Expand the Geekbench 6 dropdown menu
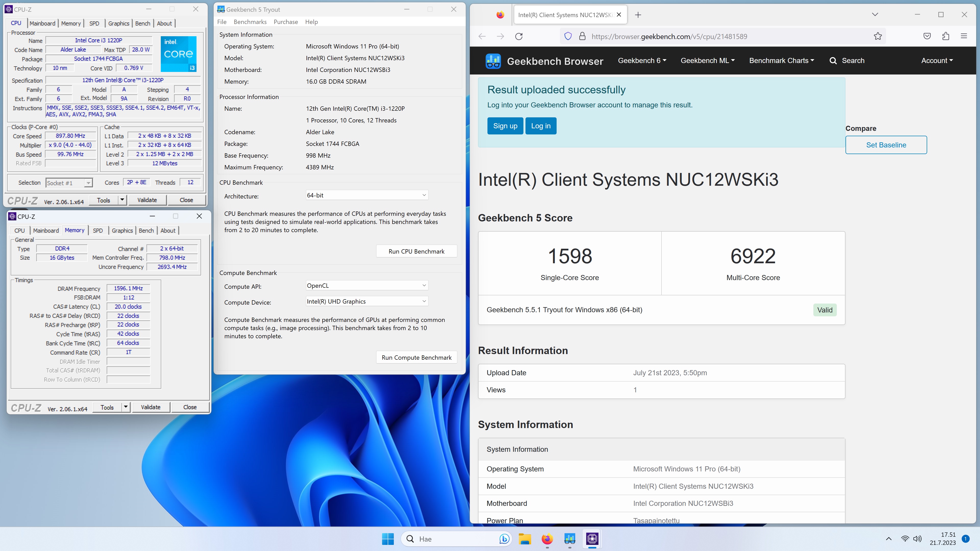 pos(642,61)
